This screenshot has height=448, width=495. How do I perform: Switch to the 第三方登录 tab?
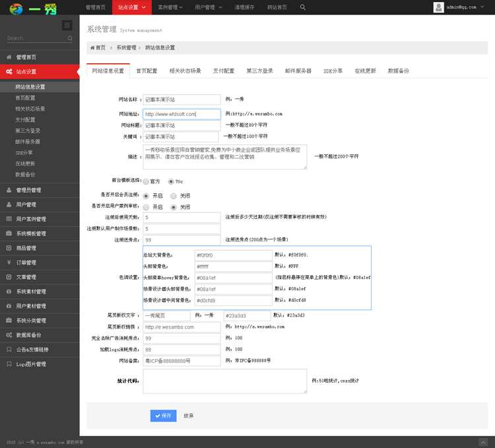coord(259,71)
